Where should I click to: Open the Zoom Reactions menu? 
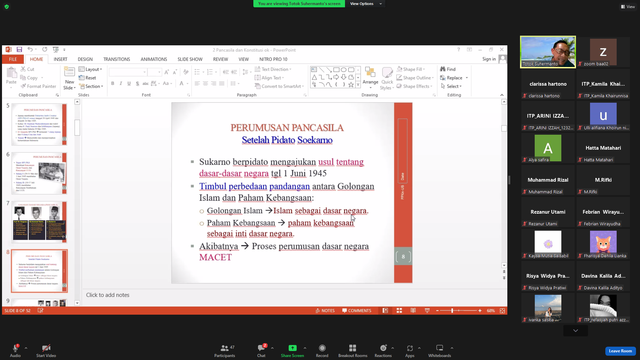383,351
